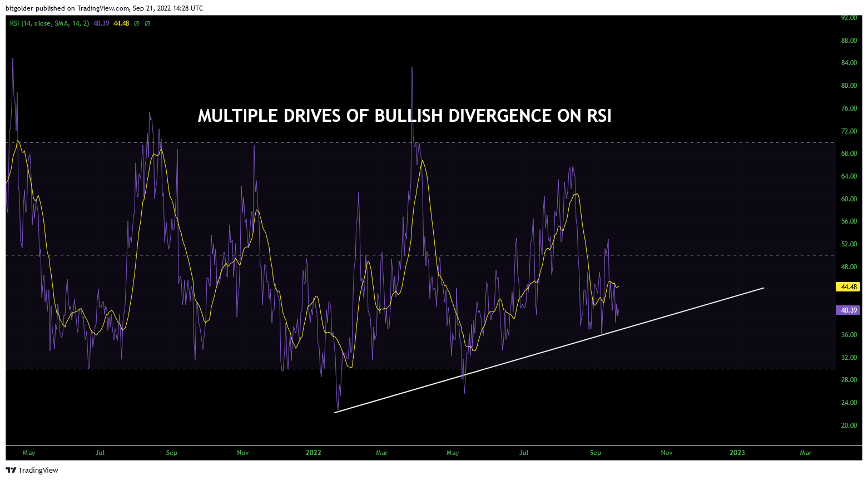The image size is (868, 480).
Task: Click the 92.00 axis label
Action: (x=849, y=18)
